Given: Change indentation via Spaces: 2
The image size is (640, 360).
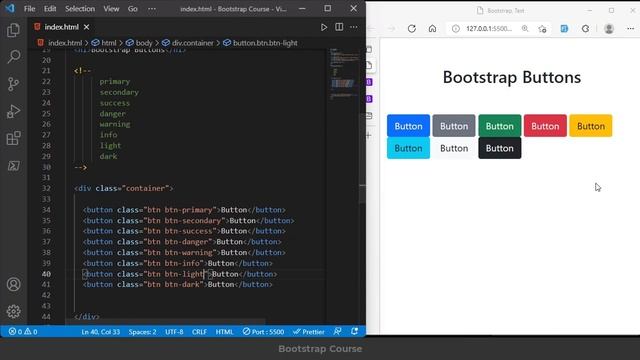Looking at the screenshot, I should [142, 331].
